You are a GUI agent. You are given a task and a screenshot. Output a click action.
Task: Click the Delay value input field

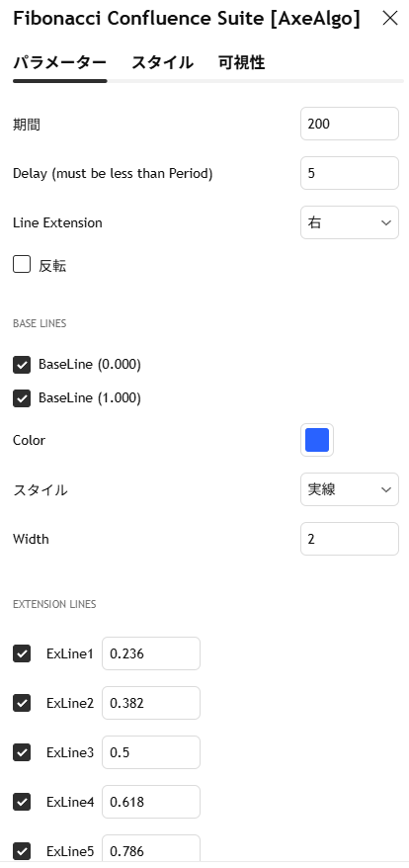pyautogui.click(x=349, y=173)
